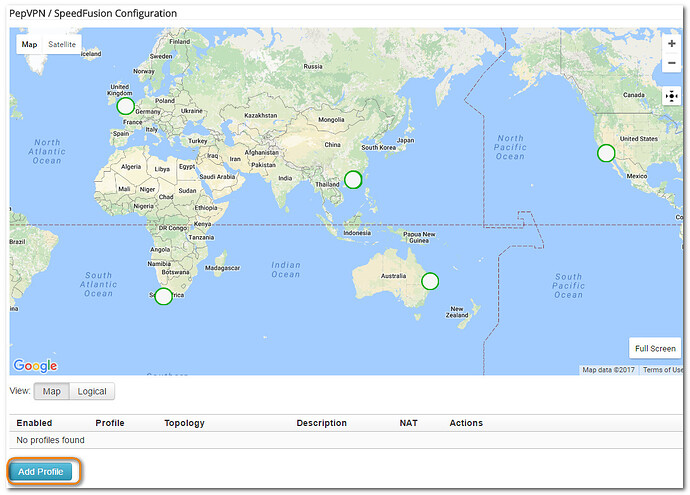This screenshot has height=495, width=690.
Task: Click the Enabled column header
Action: click(34, 423)
